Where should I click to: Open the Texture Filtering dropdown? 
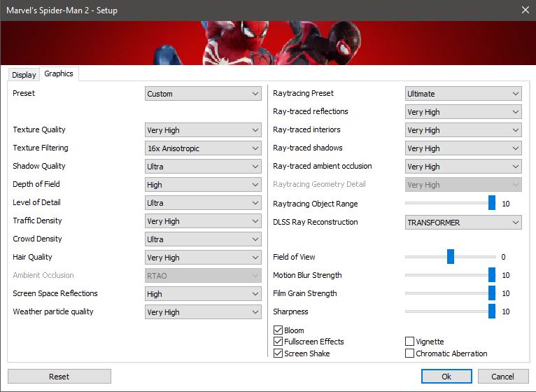[x=203, y=148]
